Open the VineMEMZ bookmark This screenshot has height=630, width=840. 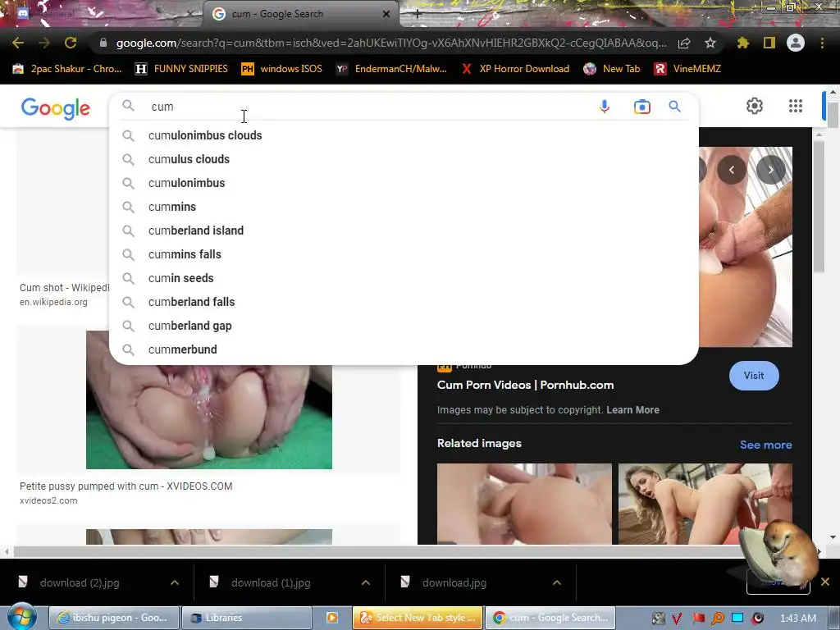(688, 69)
